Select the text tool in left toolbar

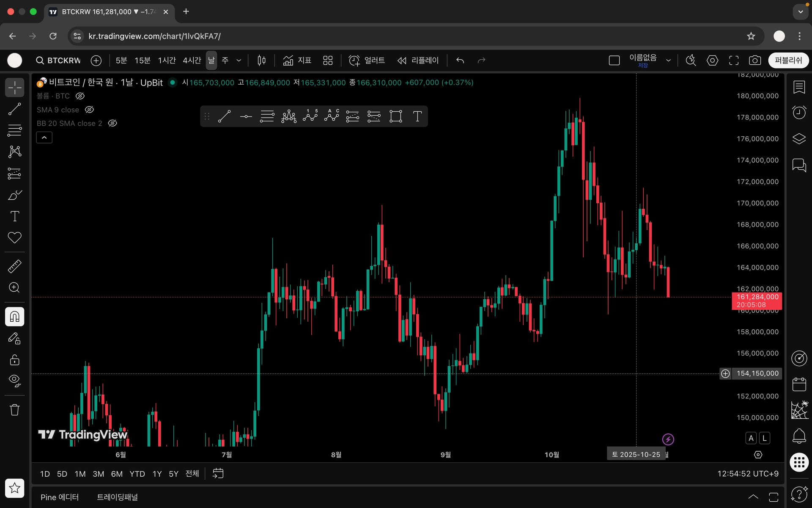14,216
